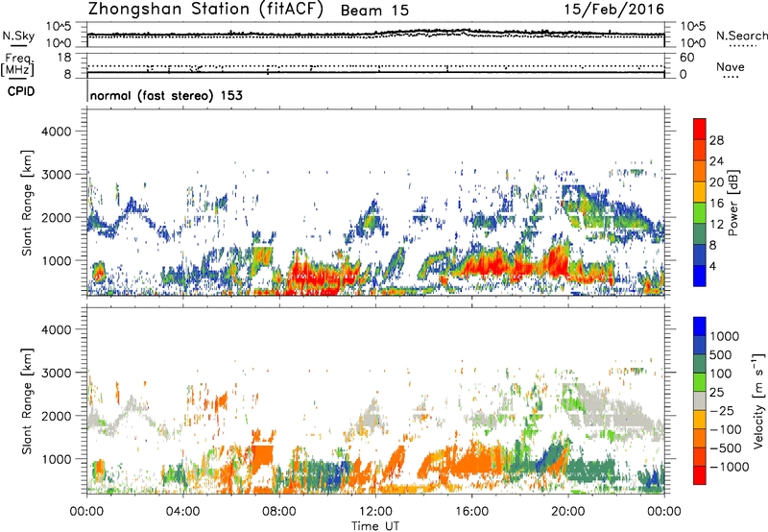Click the '16:00' time axis tick
The height and width of the screenshot is (532, 768).
coord(471,512)
